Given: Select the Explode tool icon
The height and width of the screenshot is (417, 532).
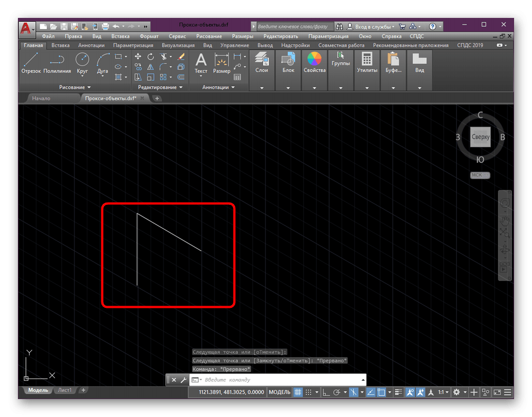Looking at the screenshot, I should coord(181,67).
